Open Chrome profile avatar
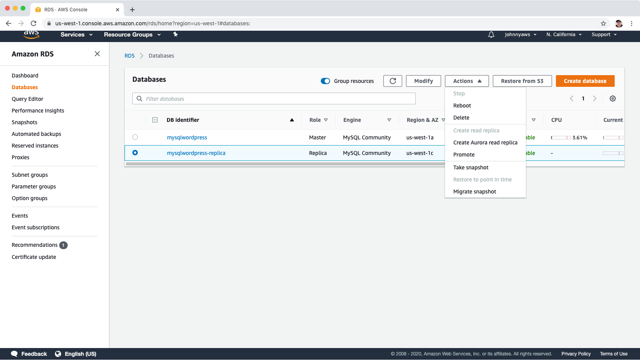Viewport: 640px width, 364px height. click(x=619, y=23)
